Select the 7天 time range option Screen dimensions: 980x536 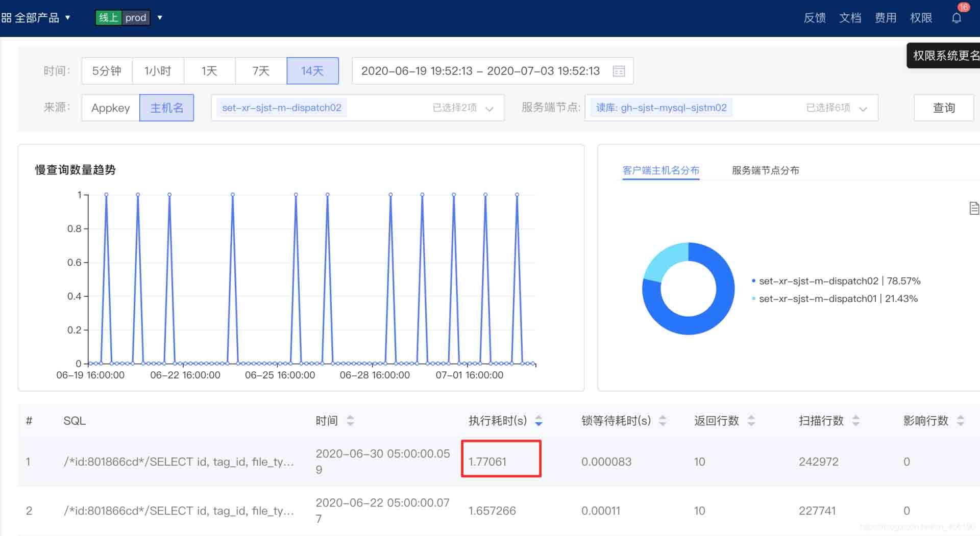pos(261,71)
